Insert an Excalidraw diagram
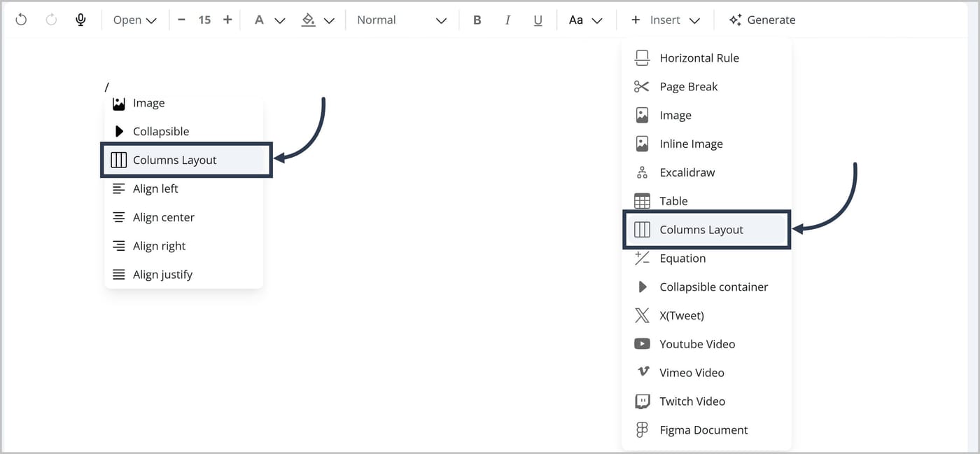Viewport: 980px width, 454px height. [706, 172]
